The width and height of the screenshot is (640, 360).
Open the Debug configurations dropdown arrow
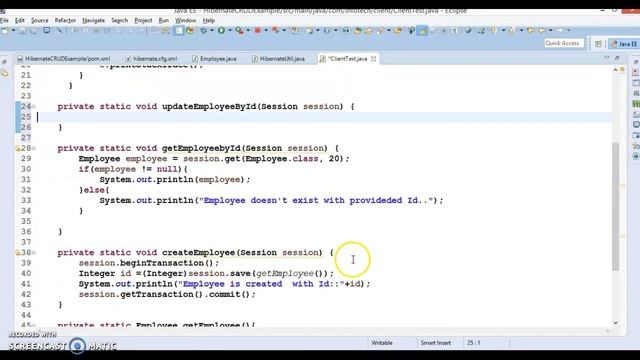click(212, 31)
